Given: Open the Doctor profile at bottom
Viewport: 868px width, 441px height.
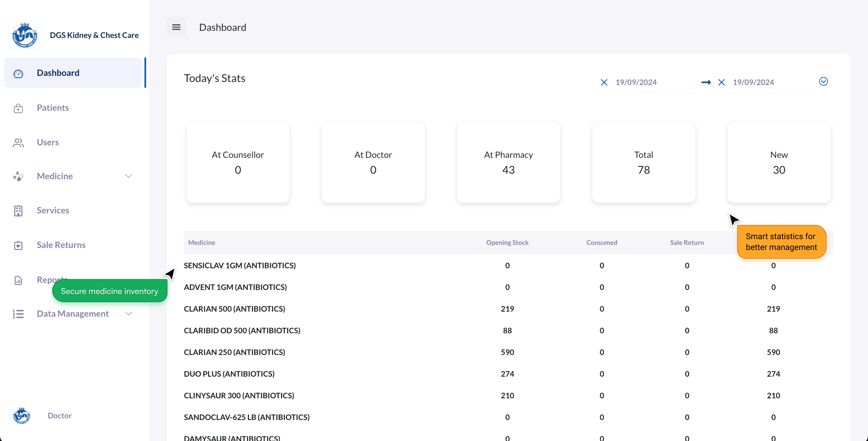Looking at the screenshot, I should (59, 415).
